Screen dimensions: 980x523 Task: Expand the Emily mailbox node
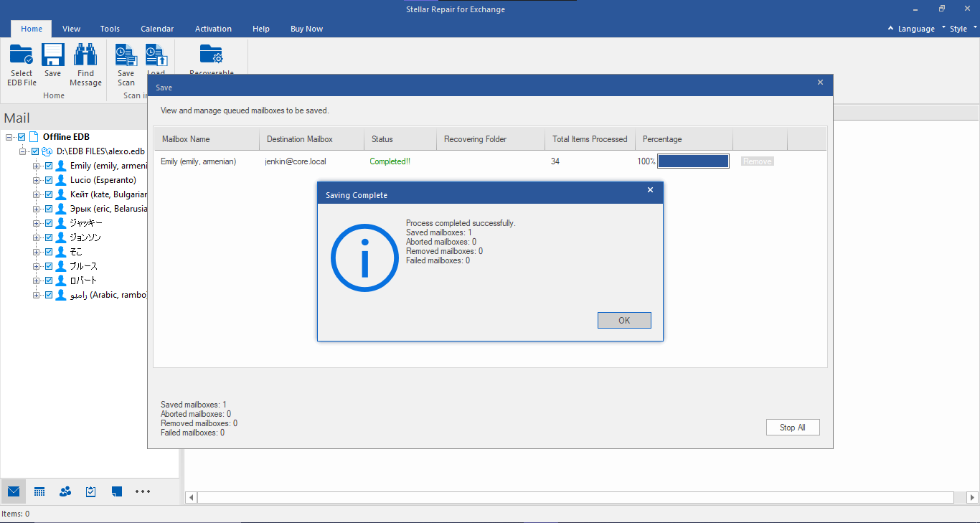point(37,166)
